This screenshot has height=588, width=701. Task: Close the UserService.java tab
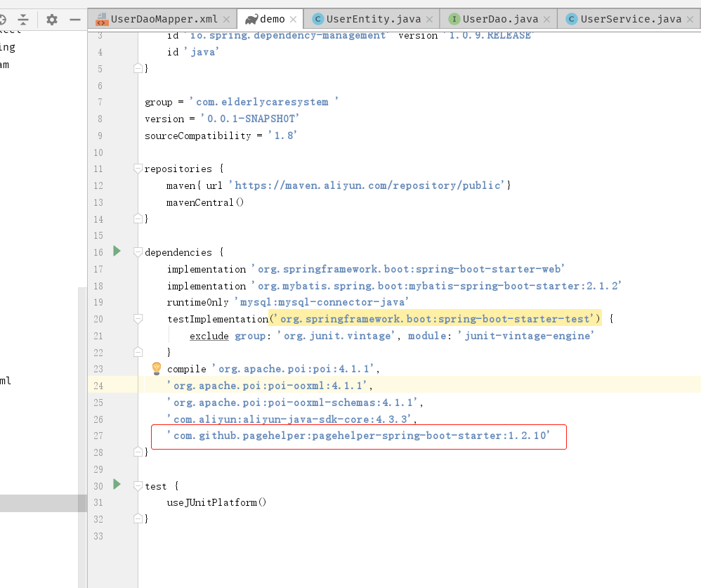pos(690,19)
